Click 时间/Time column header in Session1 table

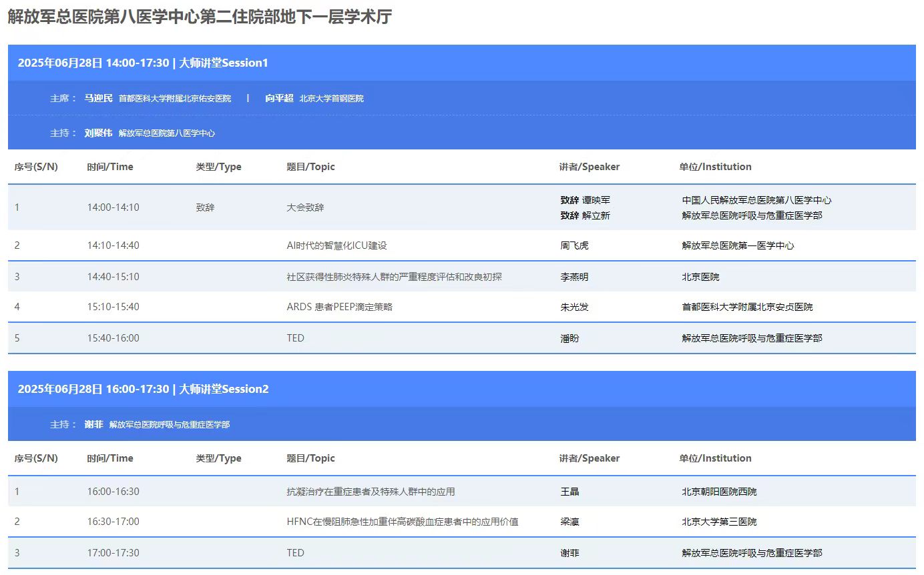110,167
